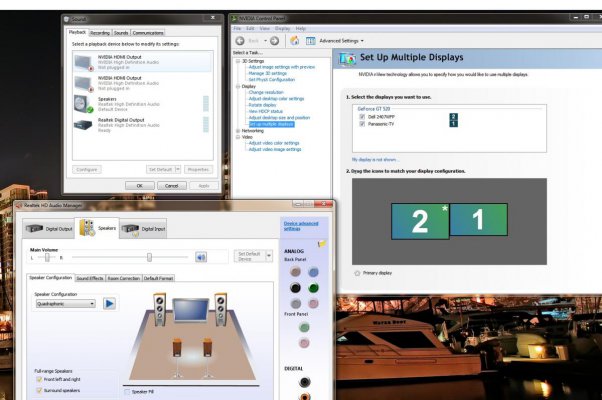The image size is (602, 400).
Task: Open the Default Format tab
Action: click(x=159, y=278)
